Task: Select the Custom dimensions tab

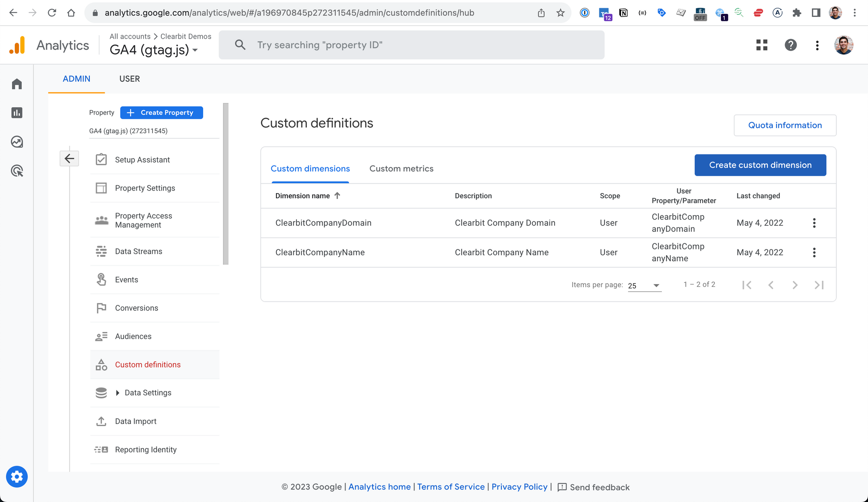Action: tap(310, 169)
